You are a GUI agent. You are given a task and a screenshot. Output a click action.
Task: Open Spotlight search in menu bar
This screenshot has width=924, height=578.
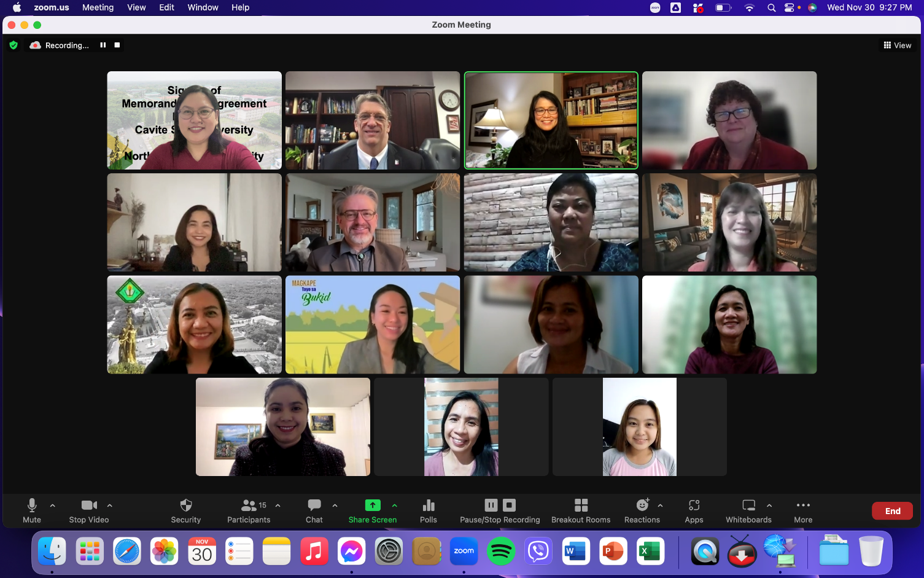coord(771,7)
